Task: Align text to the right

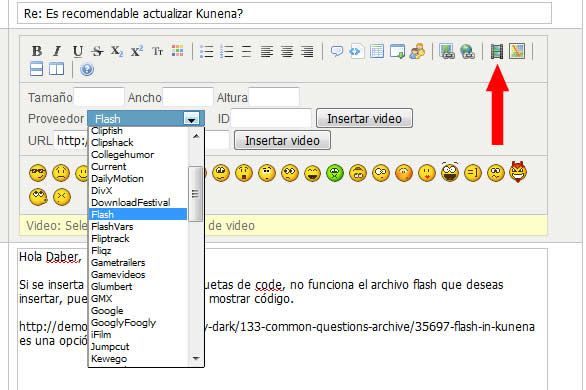Action: pos(307,51)
